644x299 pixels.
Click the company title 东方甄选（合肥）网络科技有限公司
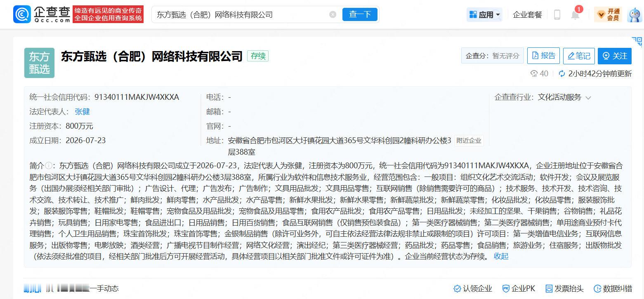point(151,56)
